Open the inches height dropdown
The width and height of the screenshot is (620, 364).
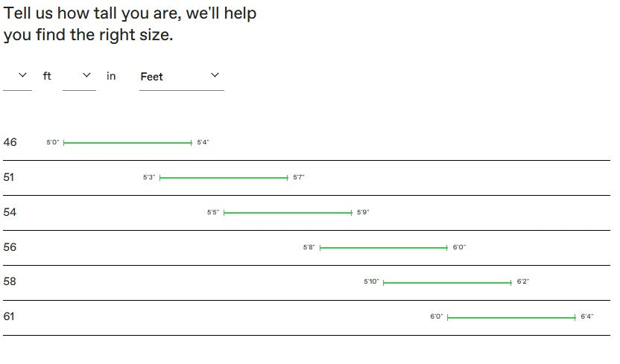(x=79, y=76)
